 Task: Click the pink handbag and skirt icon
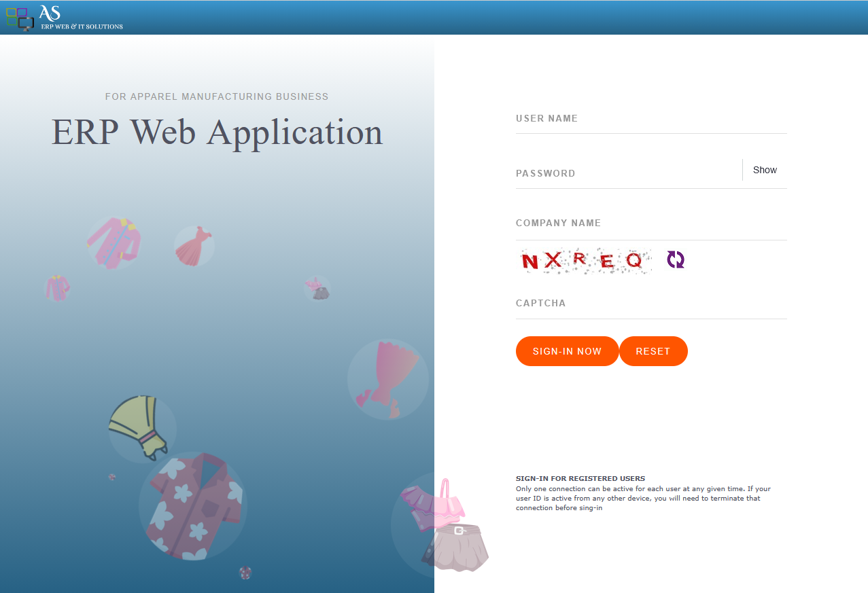445,524
